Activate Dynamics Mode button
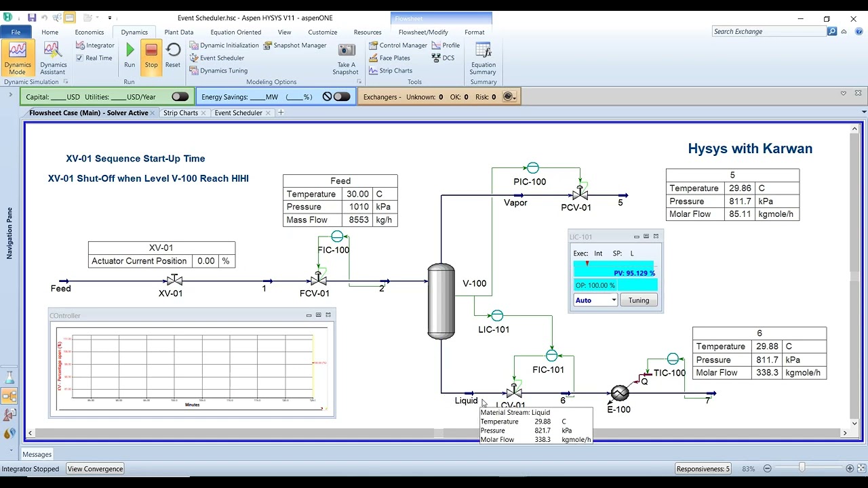The image size is (868, 488). 17,58
